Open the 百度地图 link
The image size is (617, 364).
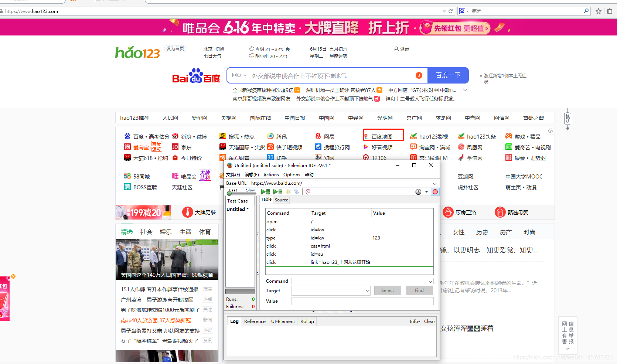382,137
